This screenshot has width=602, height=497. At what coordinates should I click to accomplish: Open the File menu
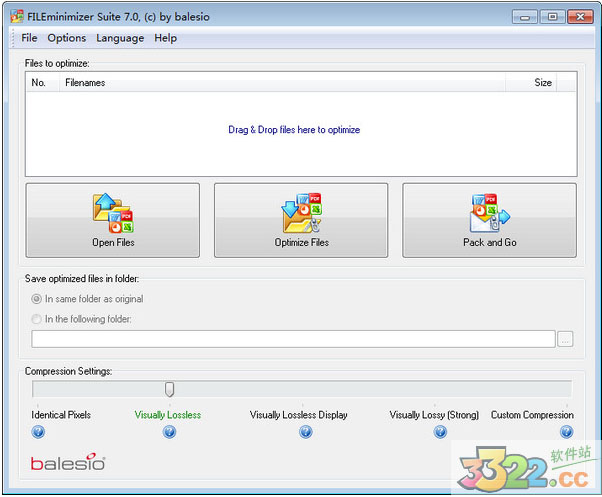pos(29,38)
